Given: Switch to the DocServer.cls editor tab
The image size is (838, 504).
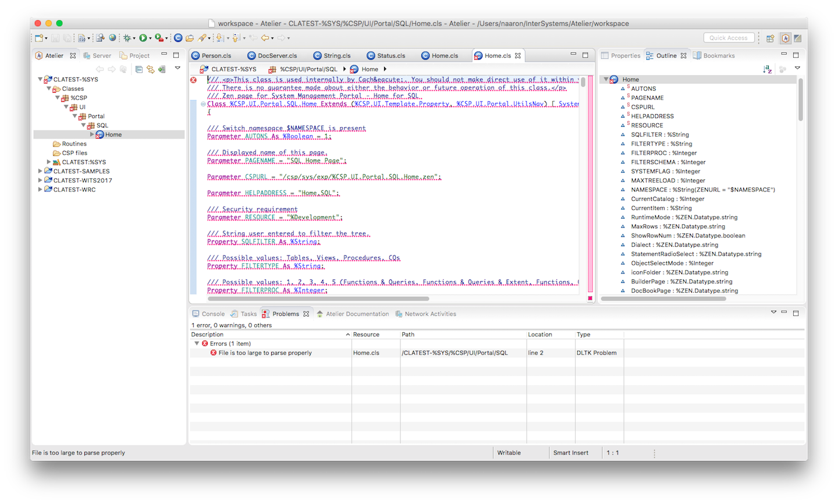Looking at the screenshot, I should [272, 56].
